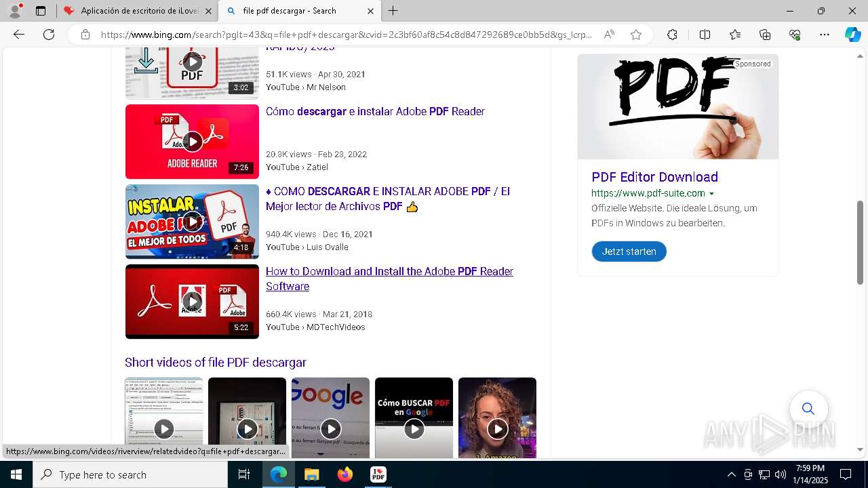Open the PDF sponsored ad image
The width and height of the screenshot is (868, 488).
coord(678,106)
